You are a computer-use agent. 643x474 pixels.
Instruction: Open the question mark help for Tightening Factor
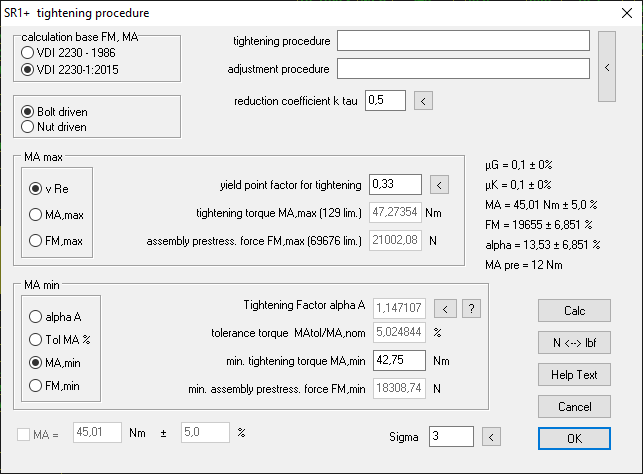(x=473, y=308)
